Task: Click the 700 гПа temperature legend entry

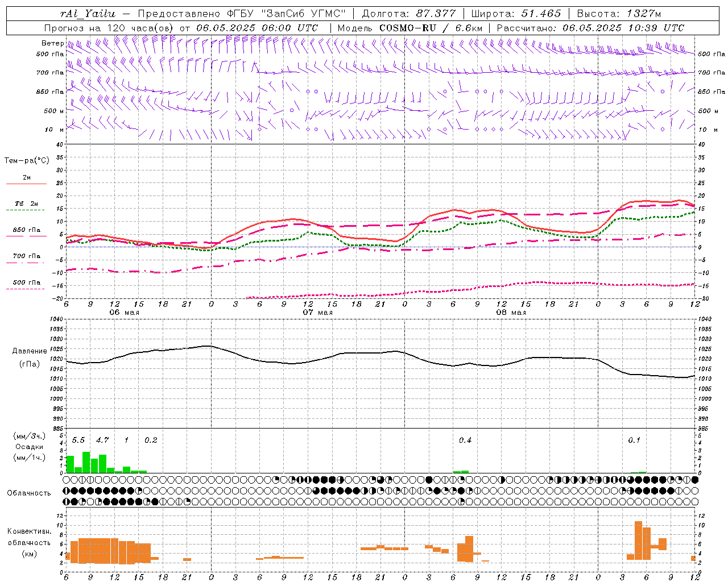Action: click(27, 256)
